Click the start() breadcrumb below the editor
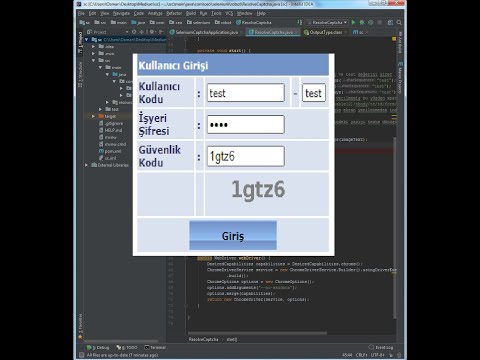The width and height of the screenshot is (480, 360). click(232, 339)
